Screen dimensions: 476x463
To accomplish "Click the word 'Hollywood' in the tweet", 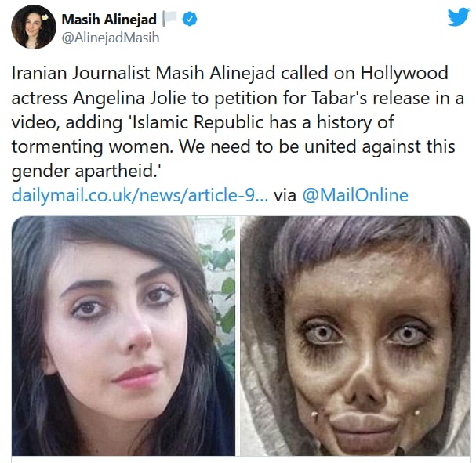I will point(405,74).
